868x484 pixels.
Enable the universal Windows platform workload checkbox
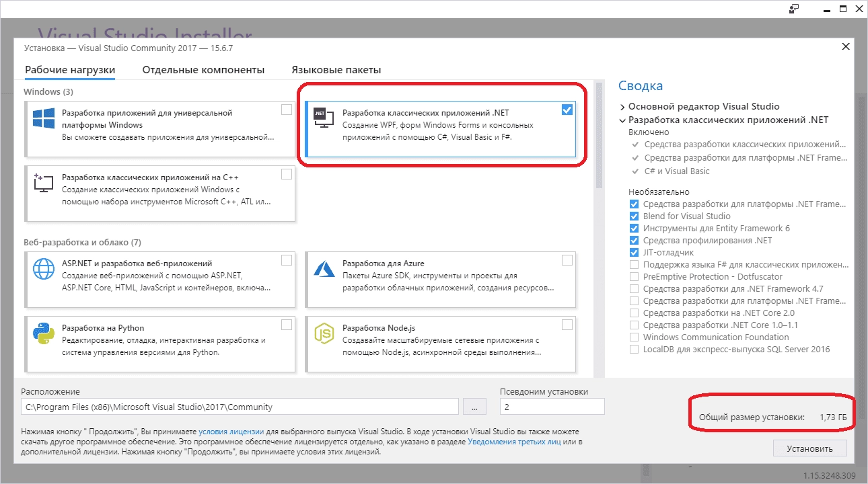point(287,110)
